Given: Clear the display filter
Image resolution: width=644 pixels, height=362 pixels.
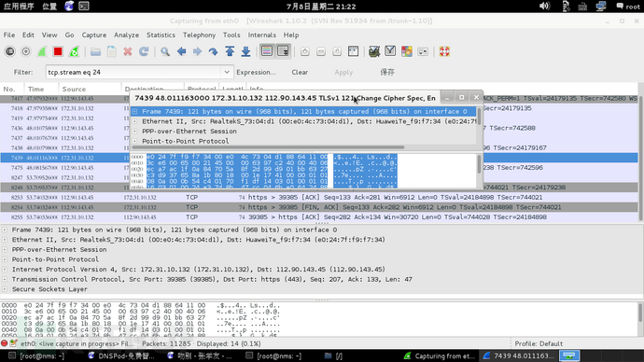Looking at the screenshot, I should click(x=300, y=72).
